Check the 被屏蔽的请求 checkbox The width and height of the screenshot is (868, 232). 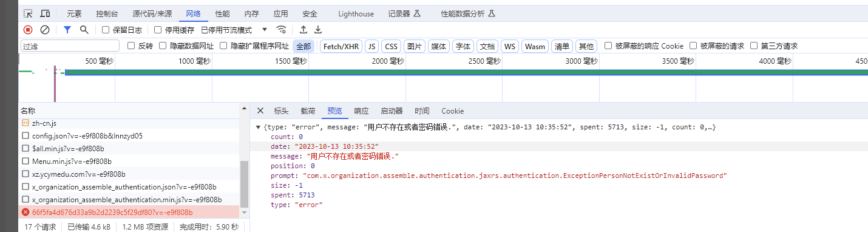(x=693, y=46)
